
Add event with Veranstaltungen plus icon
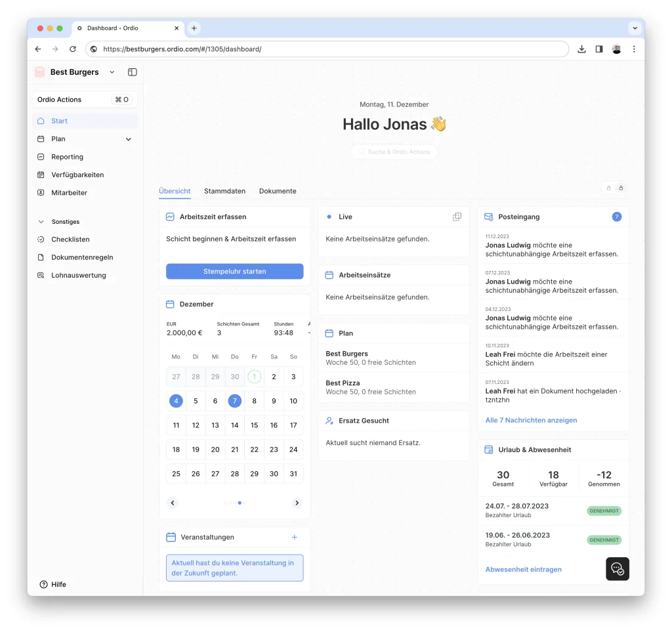point(295,537)
